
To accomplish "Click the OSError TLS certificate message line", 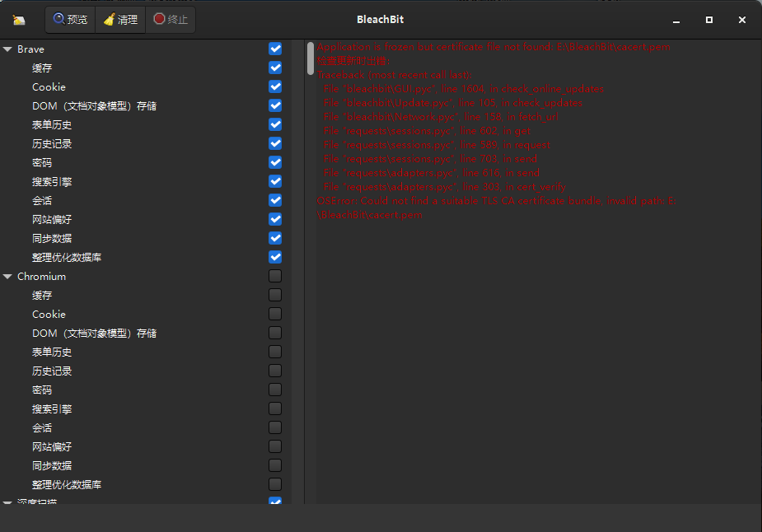I will point(496,208).
